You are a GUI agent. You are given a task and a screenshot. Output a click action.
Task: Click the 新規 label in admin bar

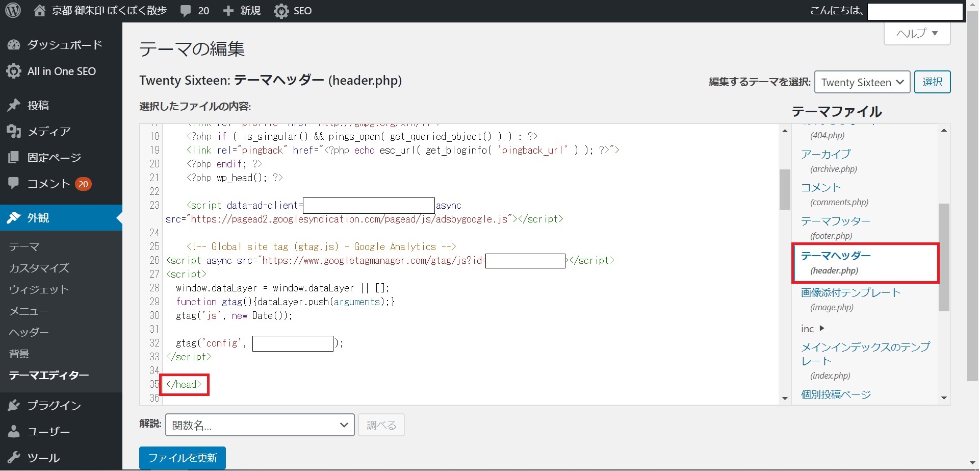250,11
